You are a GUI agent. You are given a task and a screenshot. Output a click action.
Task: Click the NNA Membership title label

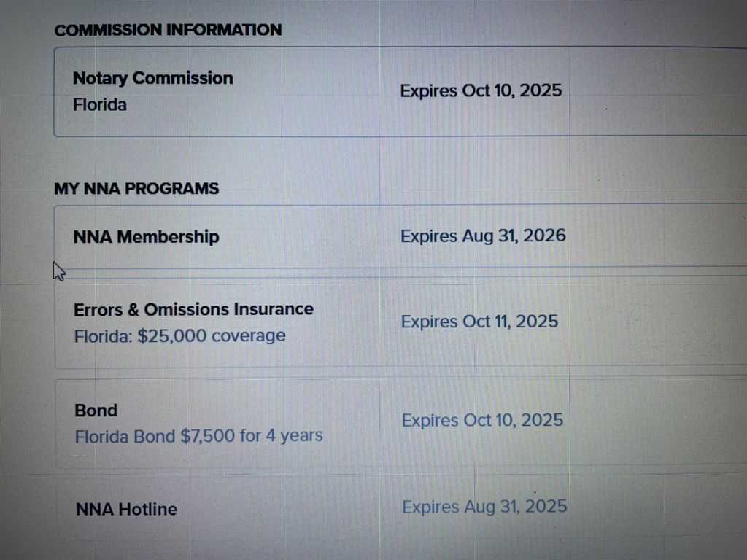pos(146,237)
